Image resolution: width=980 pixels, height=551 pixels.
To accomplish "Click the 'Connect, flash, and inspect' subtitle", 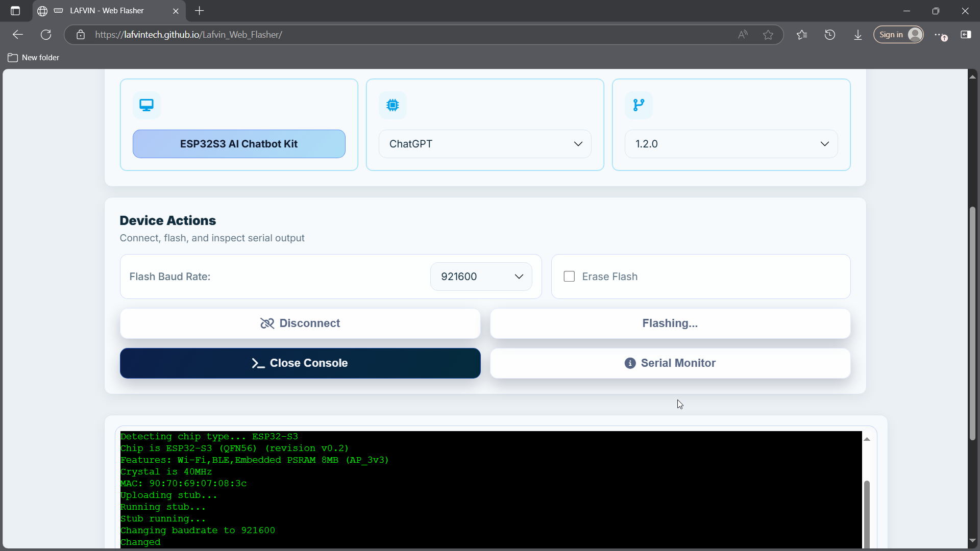I will (212, 238).
